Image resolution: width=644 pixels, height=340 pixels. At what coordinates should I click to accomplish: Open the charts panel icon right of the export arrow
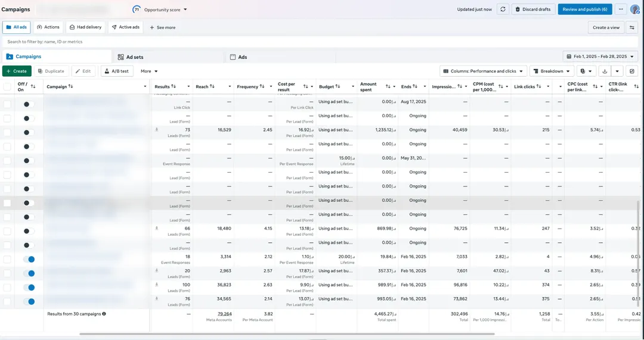pyautogui.click(x=632, y=71)
